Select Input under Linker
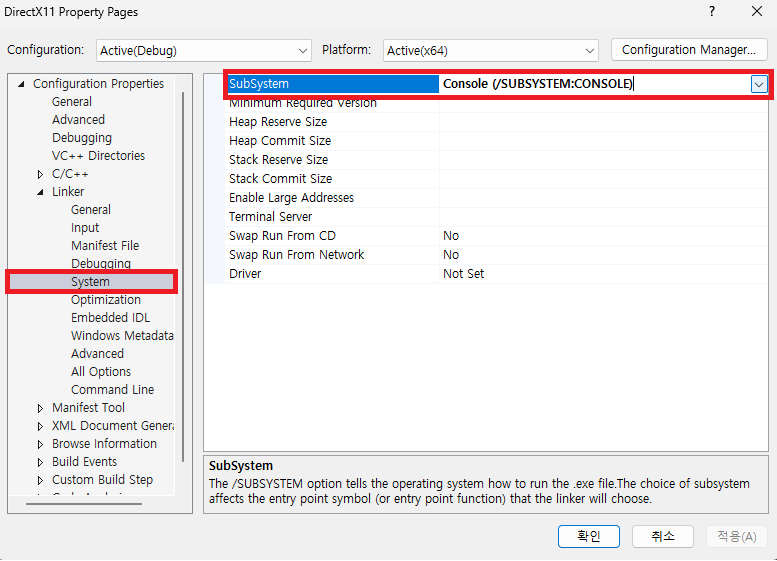 [85, 228]
